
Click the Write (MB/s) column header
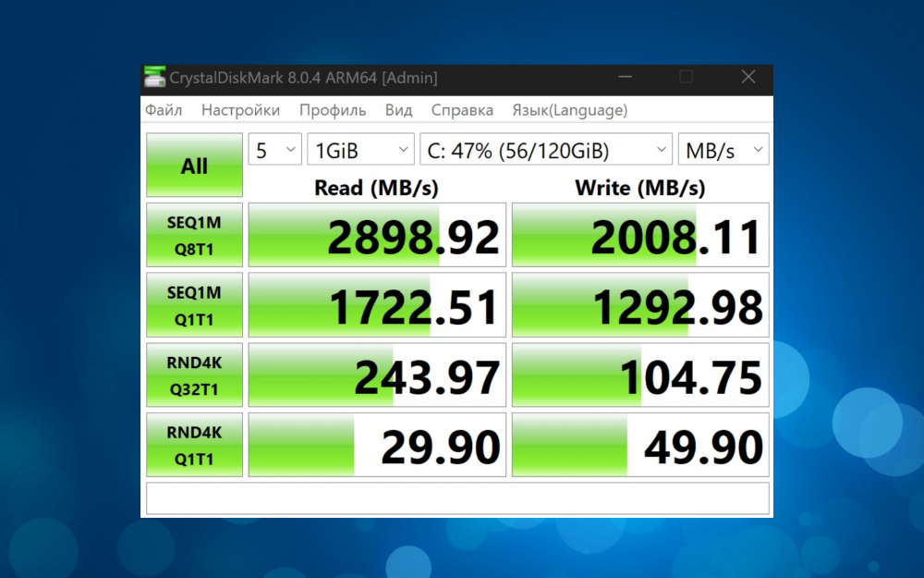click(x=640, y=188)
